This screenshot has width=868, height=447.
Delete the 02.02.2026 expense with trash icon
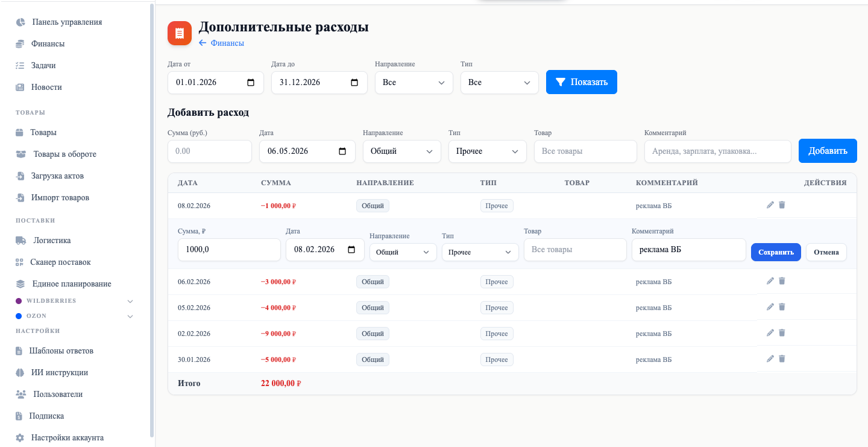[x=782, y=333]
